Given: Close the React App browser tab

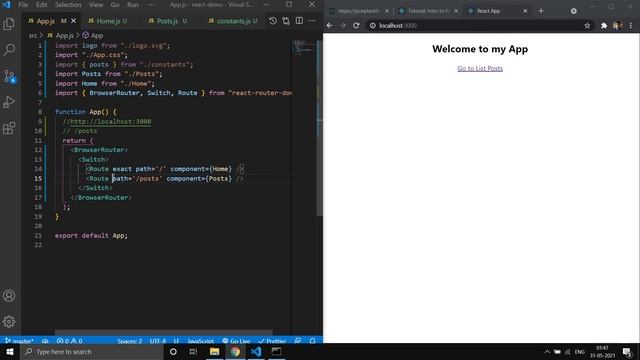Looking at the screenshot, I should pyautogui.click(x=525, y=11).
